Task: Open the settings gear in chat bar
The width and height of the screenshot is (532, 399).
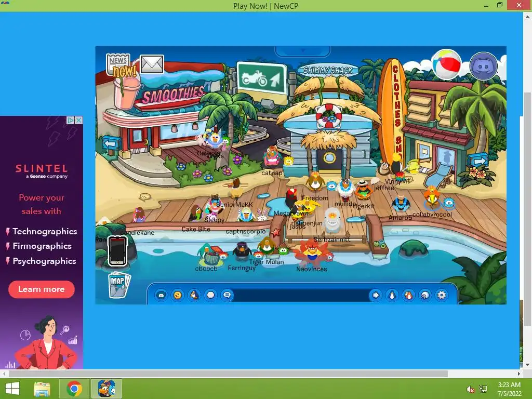Action: 442,295
